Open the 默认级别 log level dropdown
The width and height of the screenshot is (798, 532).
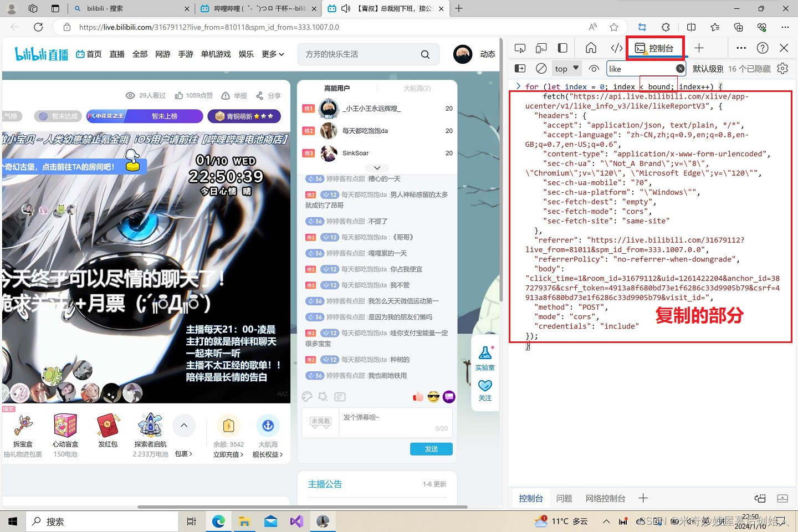[x=708, y=69]
